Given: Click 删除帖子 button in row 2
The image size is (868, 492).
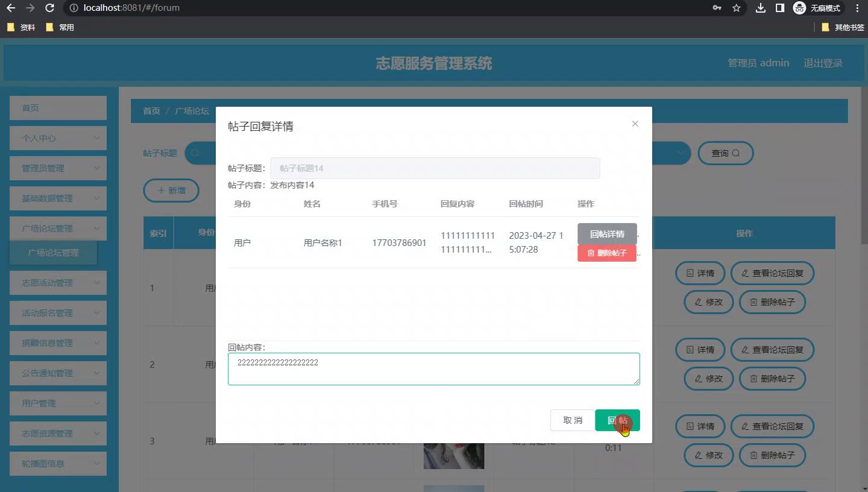Looking at the screenshot, I should coord(772,379).
